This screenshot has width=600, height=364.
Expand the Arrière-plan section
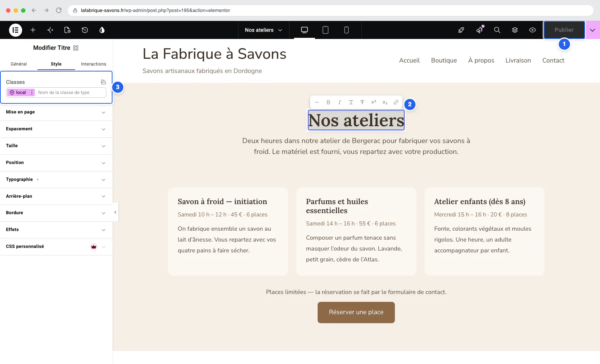56,196
